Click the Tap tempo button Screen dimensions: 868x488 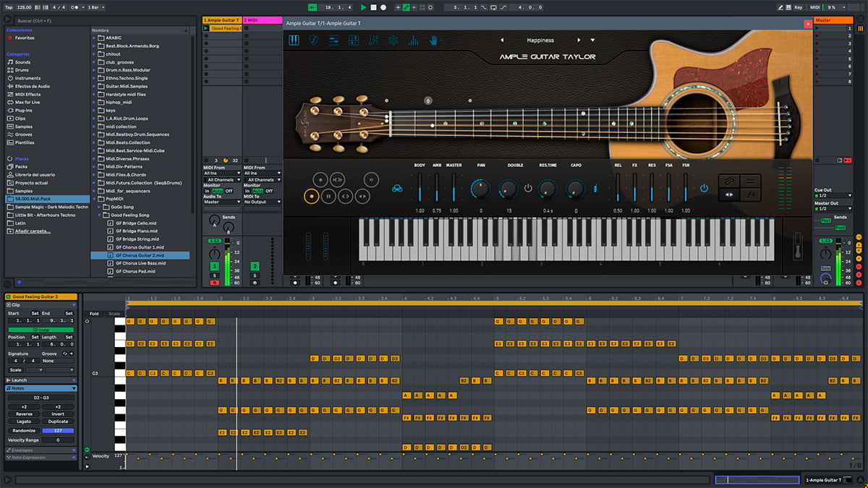(x=9, y=7)
